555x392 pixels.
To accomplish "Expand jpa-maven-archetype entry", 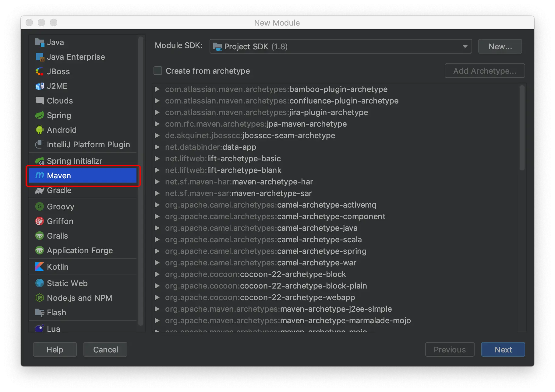I will (157, 124).
